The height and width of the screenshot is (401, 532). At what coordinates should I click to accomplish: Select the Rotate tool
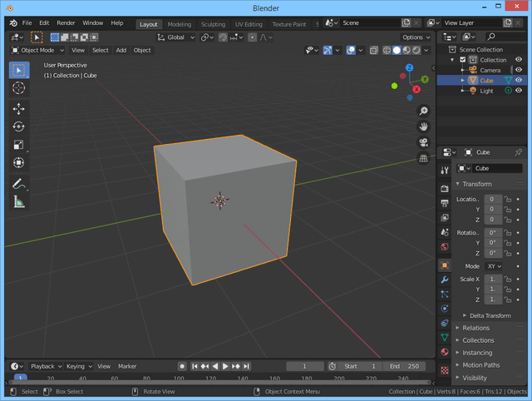pyautogui.click(x=18, y=127)
